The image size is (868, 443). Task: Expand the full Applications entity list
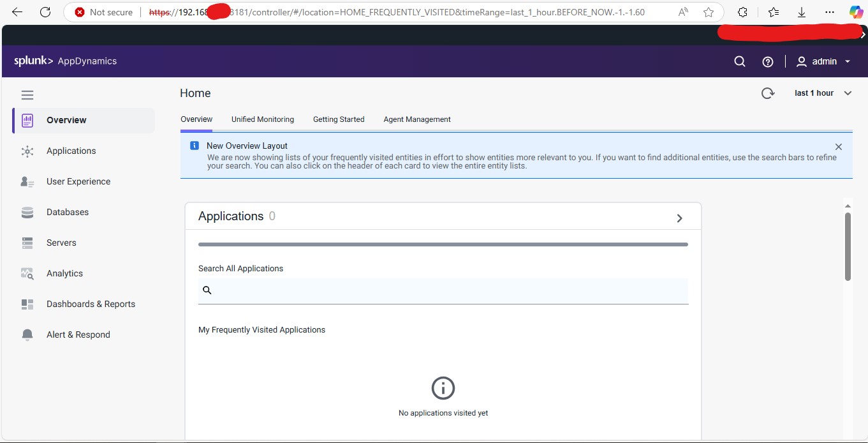679,218
